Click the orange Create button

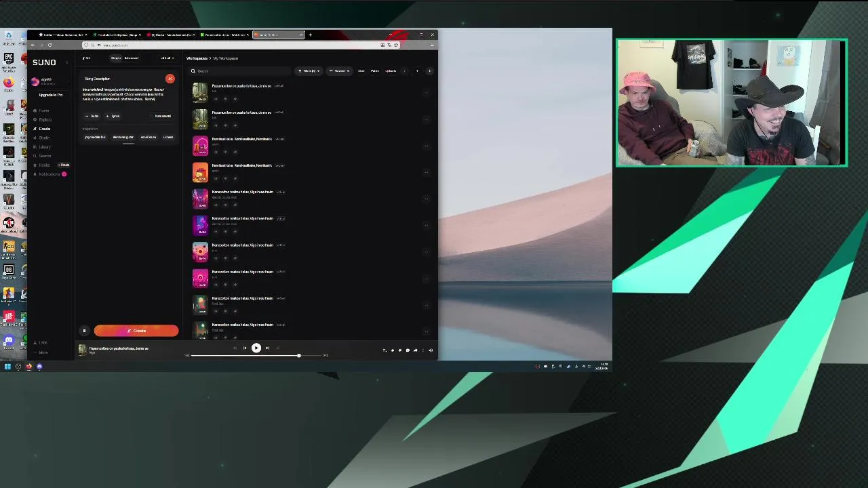point(136,331)
